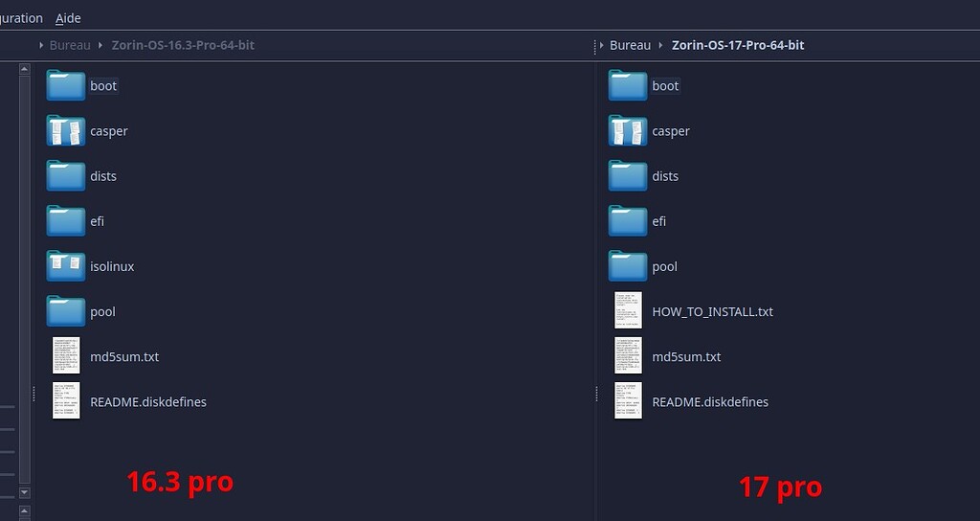Open the efi folder icon in Zorin 17 pane
980x521 pixels.
click(628, 221)
